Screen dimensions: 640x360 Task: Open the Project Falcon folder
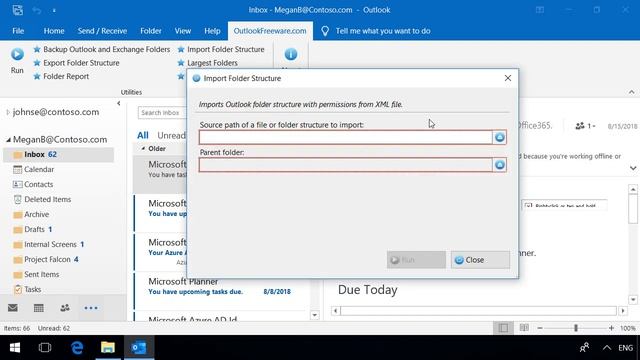tap(47, 260)
